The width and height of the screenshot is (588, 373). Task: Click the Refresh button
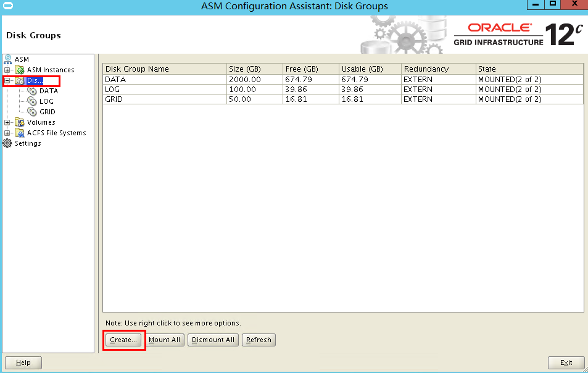259,340
